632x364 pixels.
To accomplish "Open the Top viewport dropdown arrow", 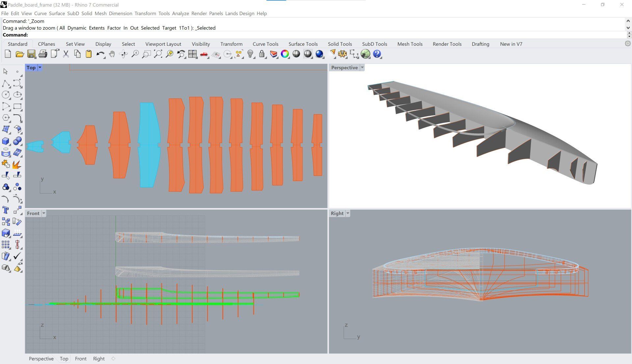I will pos(40,67).
